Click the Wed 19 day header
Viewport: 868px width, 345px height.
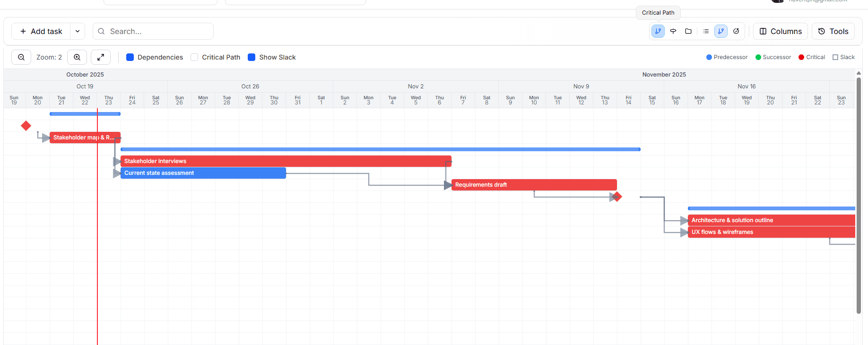tap(747, 100)
